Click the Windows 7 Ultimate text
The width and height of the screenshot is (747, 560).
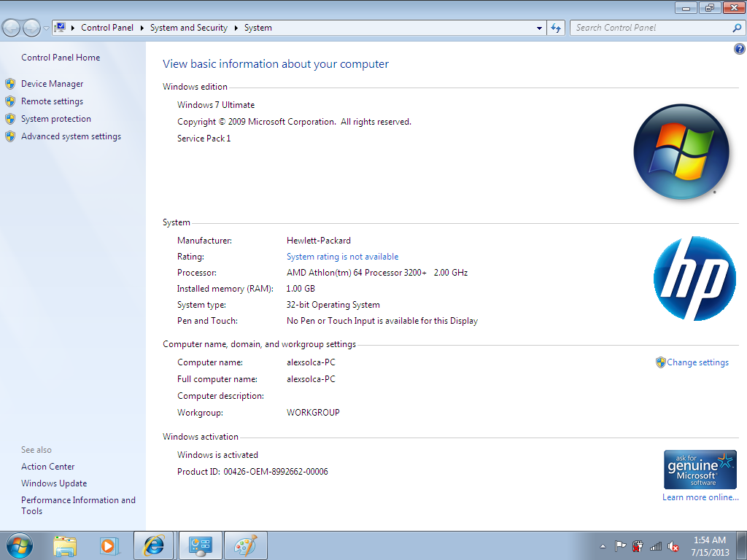(216, 105)
